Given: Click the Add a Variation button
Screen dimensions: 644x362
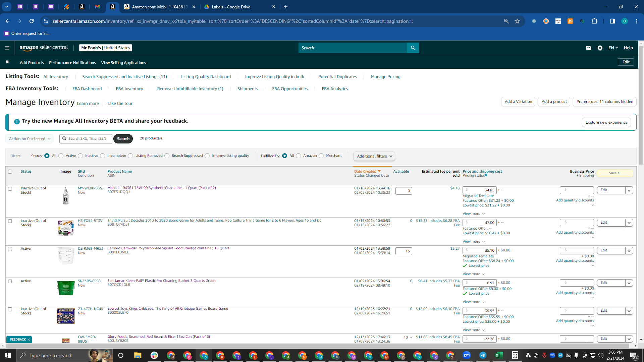Looking at the screenshot, I should tap(518, 102).
